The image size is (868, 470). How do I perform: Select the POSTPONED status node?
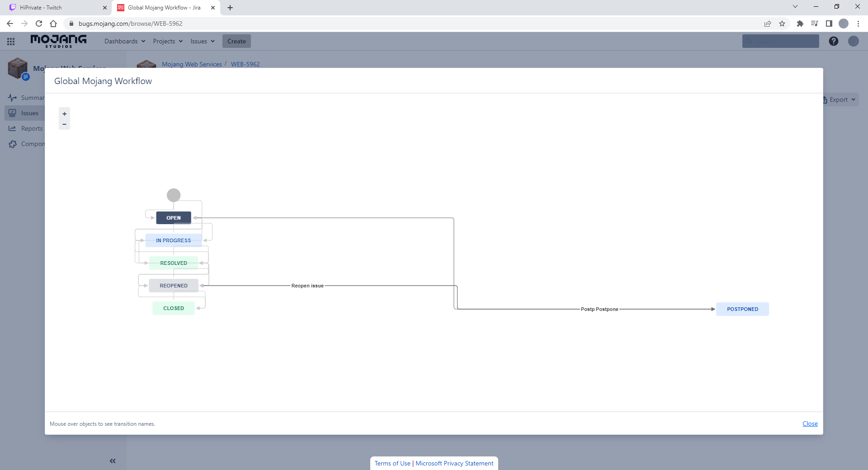[x=742, y=309]
